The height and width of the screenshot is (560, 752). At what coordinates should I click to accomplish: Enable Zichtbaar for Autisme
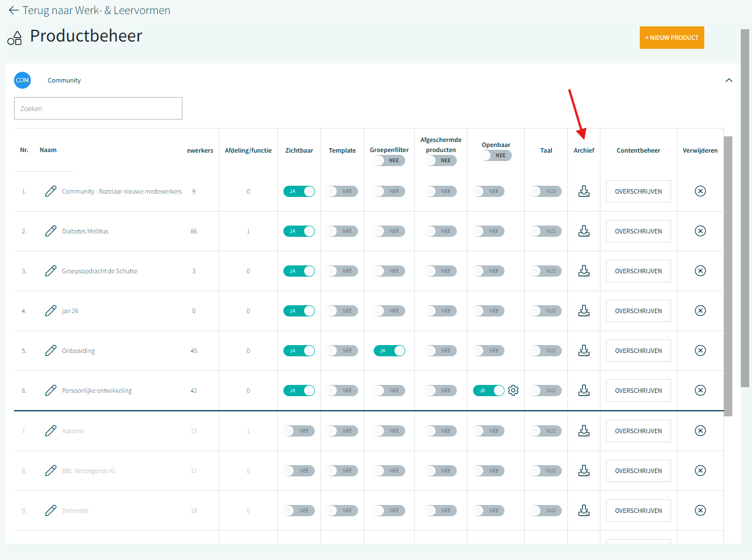299,431
